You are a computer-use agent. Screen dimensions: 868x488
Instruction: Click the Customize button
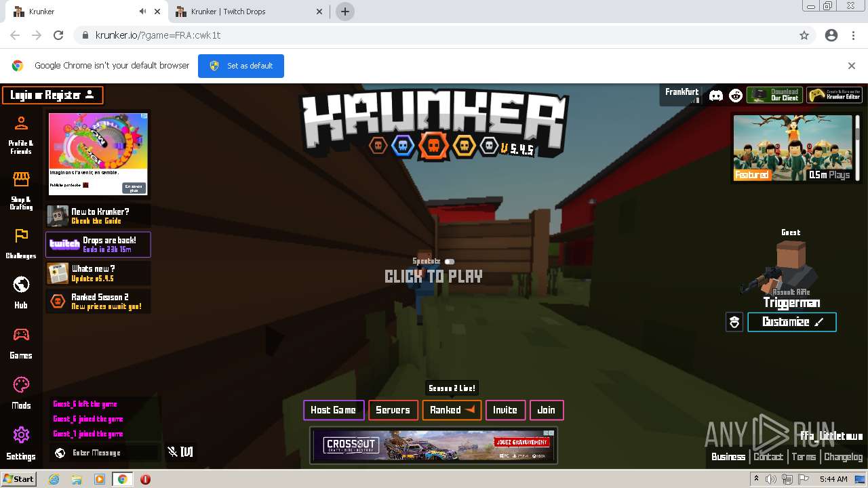click(x=792, y=322)
